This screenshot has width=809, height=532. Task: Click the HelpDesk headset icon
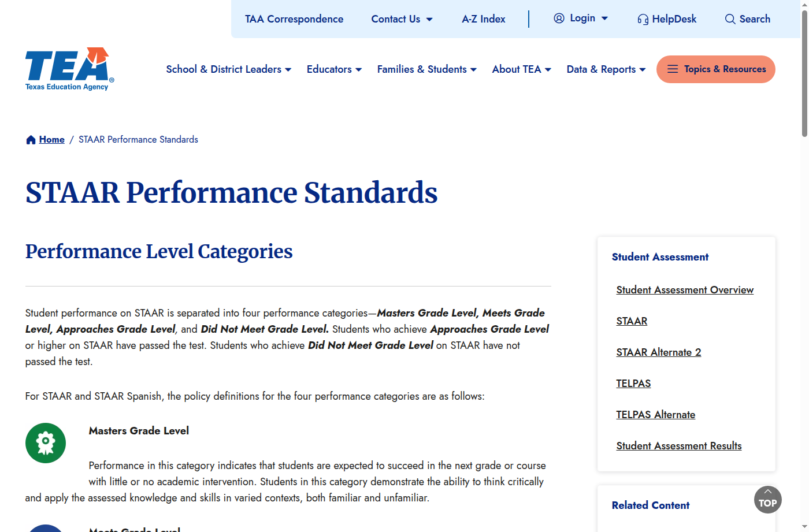(x=643, y=19)
